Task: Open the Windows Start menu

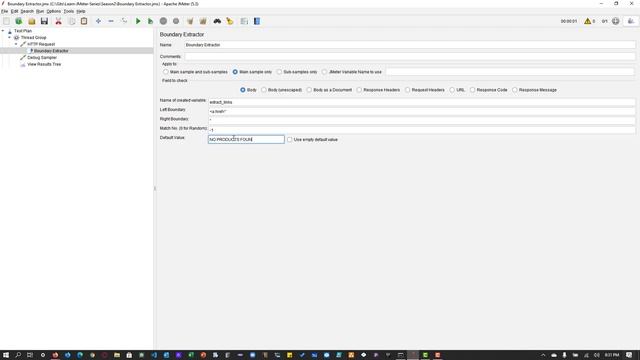Action: (x=6, y=355)
